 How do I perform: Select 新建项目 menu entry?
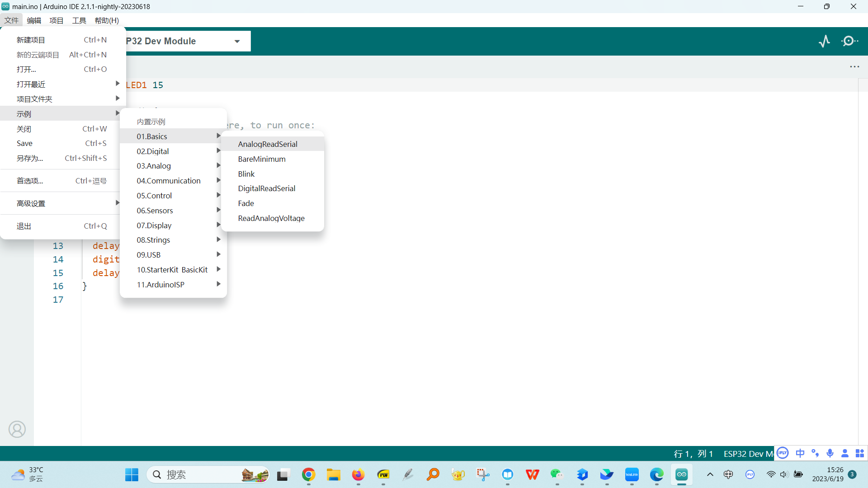pyautogui.click(x=63, y=40)
